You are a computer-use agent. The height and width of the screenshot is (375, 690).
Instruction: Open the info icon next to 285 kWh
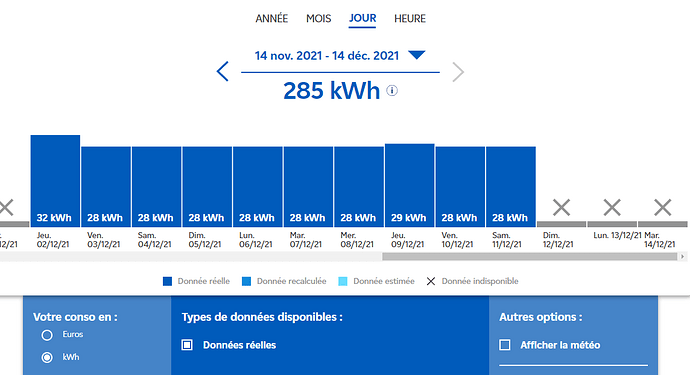392,91
